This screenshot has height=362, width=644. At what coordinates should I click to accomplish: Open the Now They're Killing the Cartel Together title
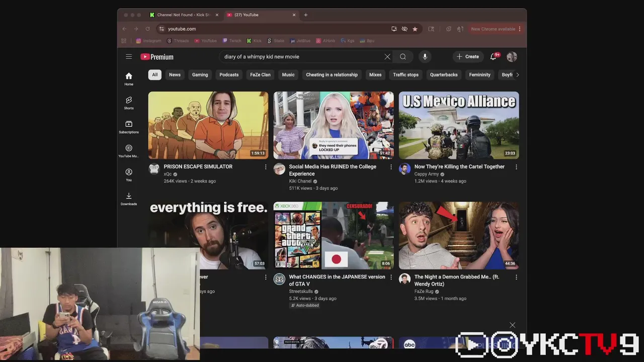(x=459, y=167)
